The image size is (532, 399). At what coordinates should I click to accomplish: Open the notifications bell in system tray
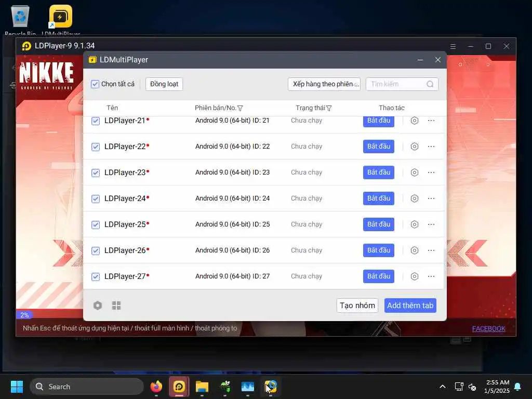(x=518, y=387)
